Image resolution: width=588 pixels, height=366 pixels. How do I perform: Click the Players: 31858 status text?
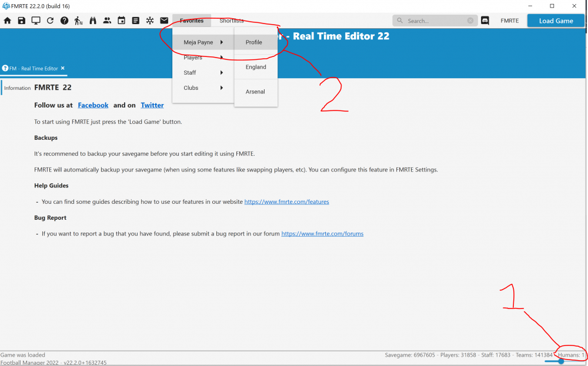point(458,355)
